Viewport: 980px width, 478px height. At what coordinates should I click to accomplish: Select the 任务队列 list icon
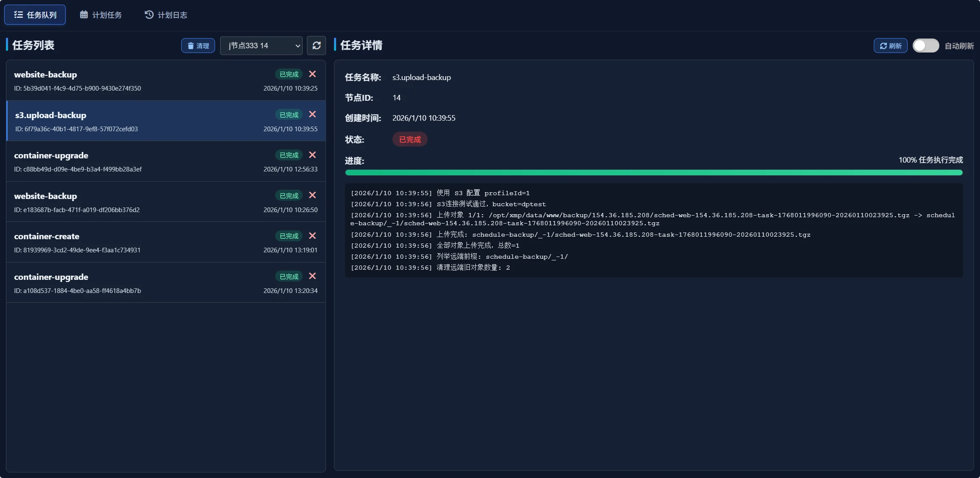point(18,14)
